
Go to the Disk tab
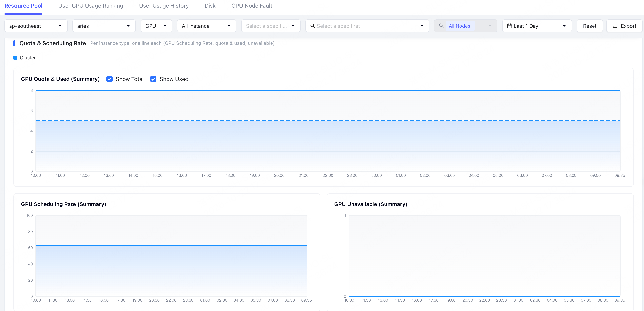tap(210, 6)
